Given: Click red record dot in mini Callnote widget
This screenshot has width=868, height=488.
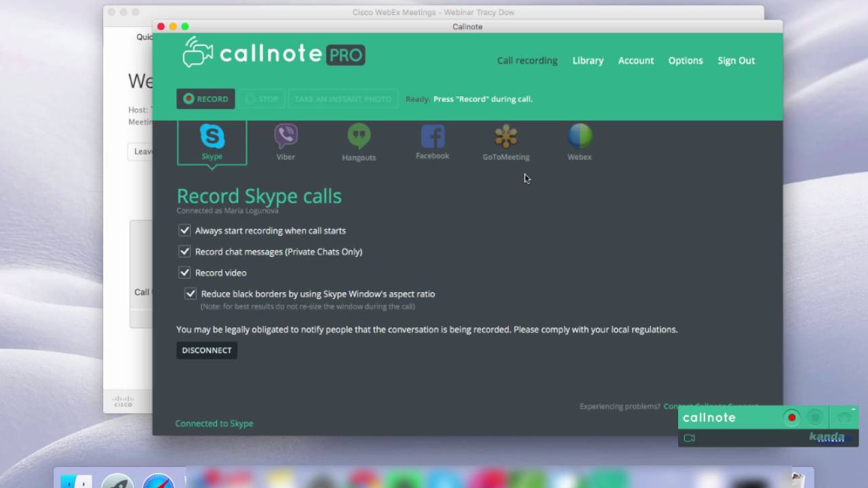Looking at the screenshot, I should pos(791,418).
